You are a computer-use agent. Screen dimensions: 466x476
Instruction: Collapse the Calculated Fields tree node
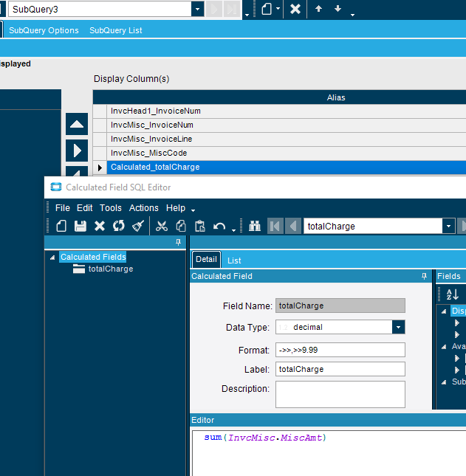[x=52, y=258]
